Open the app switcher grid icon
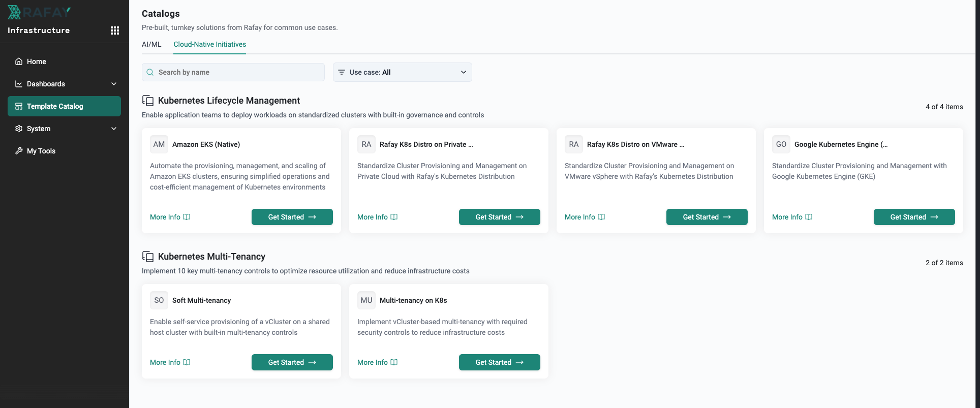Viewport: 980px width, 408px height. pos(115,30)
